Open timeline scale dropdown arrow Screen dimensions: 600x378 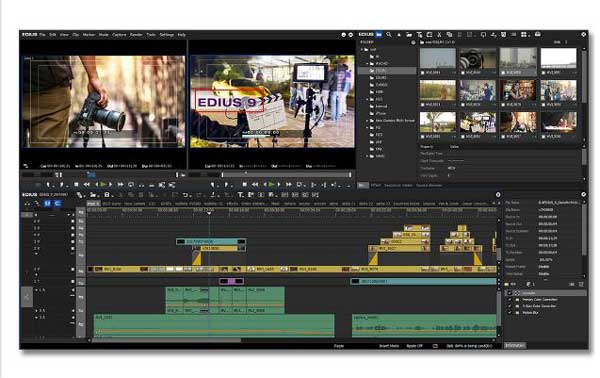click(68, 215)
